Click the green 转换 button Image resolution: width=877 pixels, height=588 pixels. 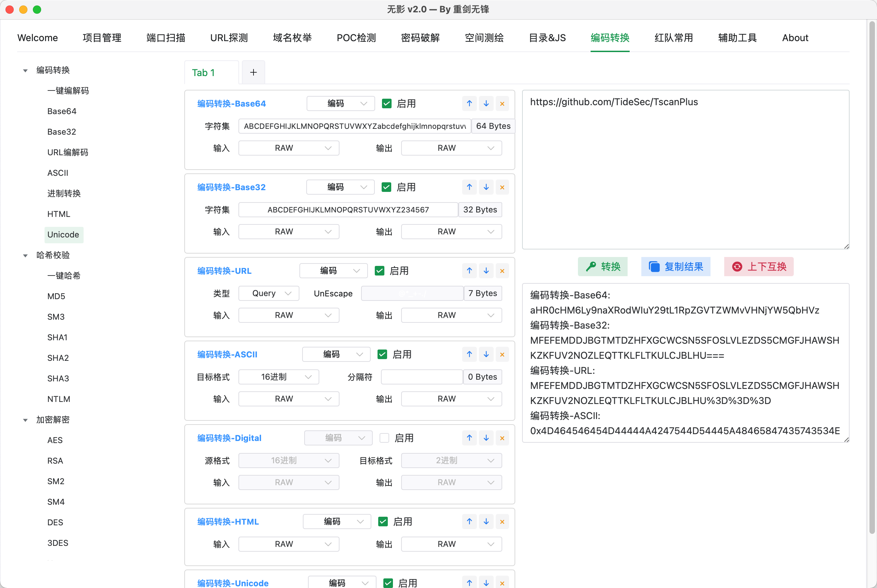point(603,267)
